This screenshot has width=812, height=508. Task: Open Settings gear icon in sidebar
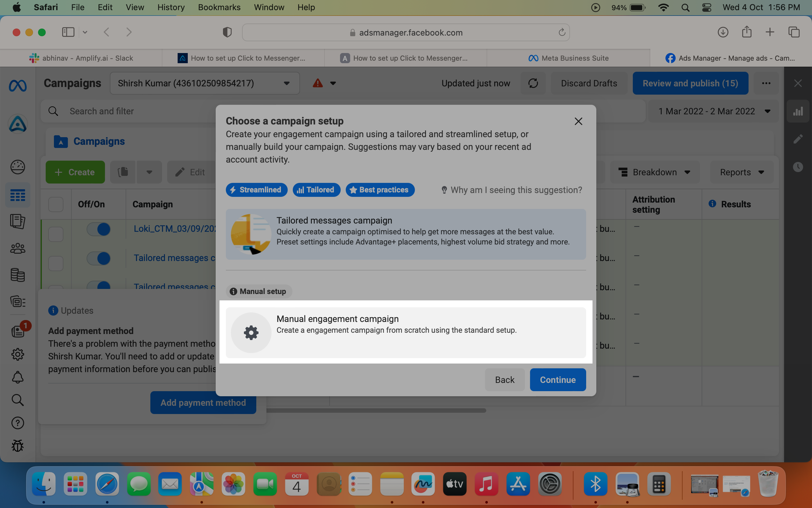[x=17, y=354]
